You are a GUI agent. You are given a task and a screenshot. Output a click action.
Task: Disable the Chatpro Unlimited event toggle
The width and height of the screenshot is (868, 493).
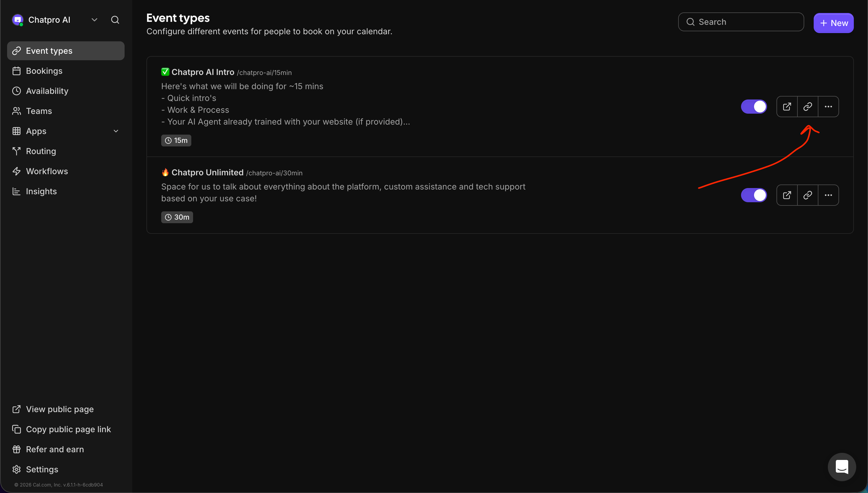pyautogui.click(x=753, y=195)
